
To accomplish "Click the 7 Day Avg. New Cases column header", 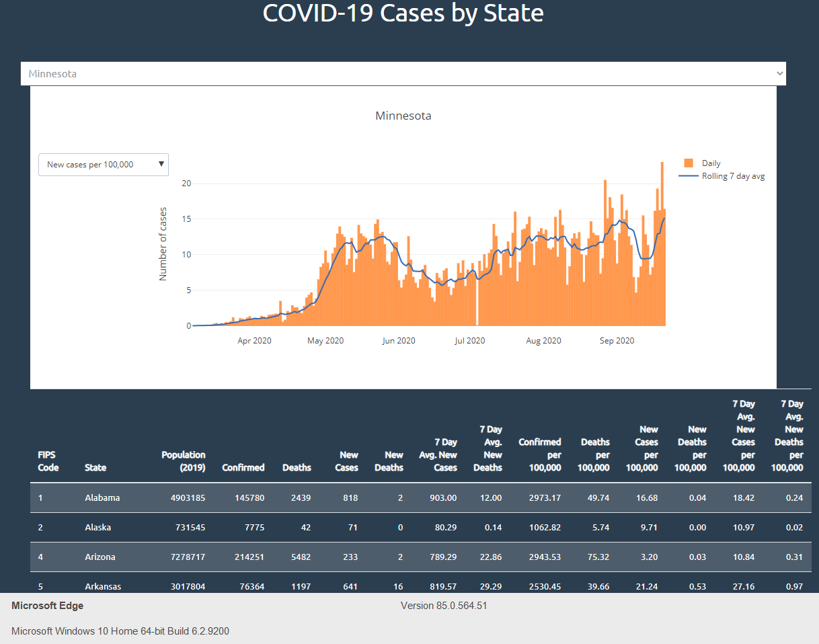I will (438, 455).
